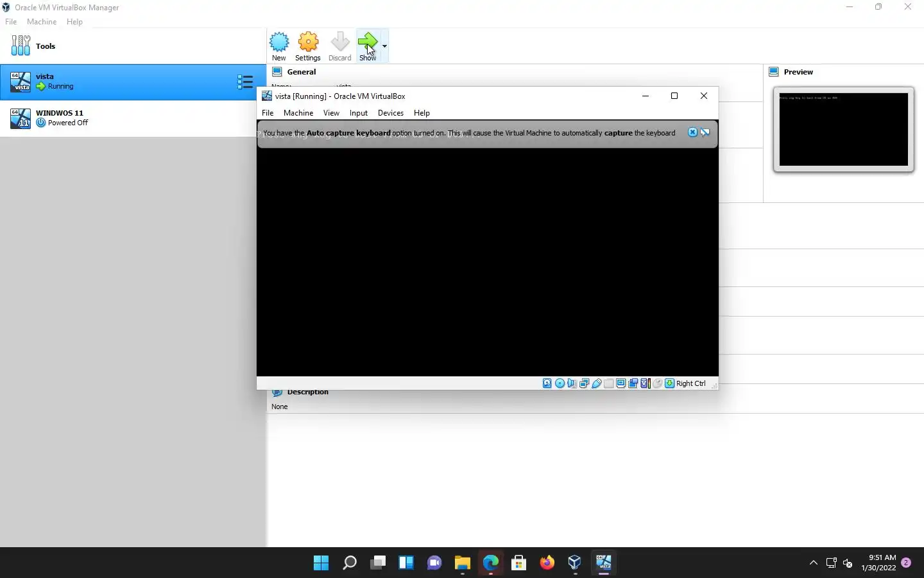924x578 pixels.
Task: Click the Discard toolbar icon
Action: click(x=340, y=46)
